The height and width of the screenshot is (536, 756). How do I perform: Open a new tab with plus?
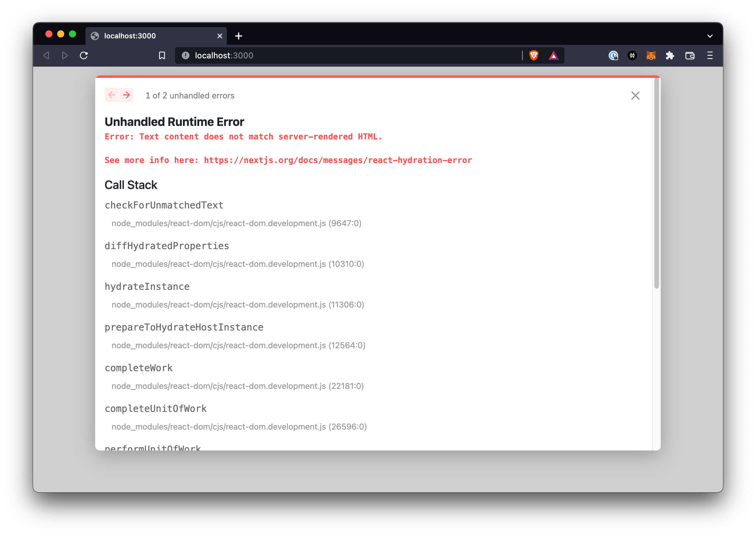[x=238, y=36]
